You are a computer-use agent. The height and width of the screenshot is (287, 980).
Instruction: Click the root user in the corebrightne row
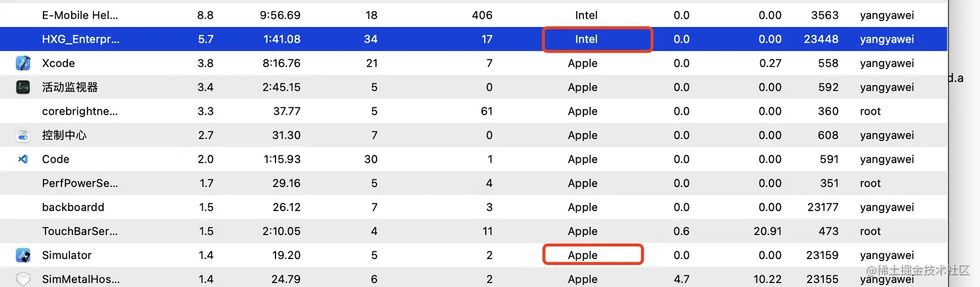click(870, 111)
